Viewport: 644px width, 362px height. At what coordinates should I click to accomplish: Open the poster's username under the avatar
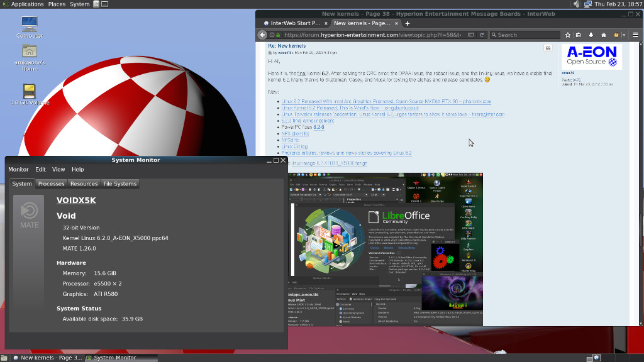[x=568, y=73]
